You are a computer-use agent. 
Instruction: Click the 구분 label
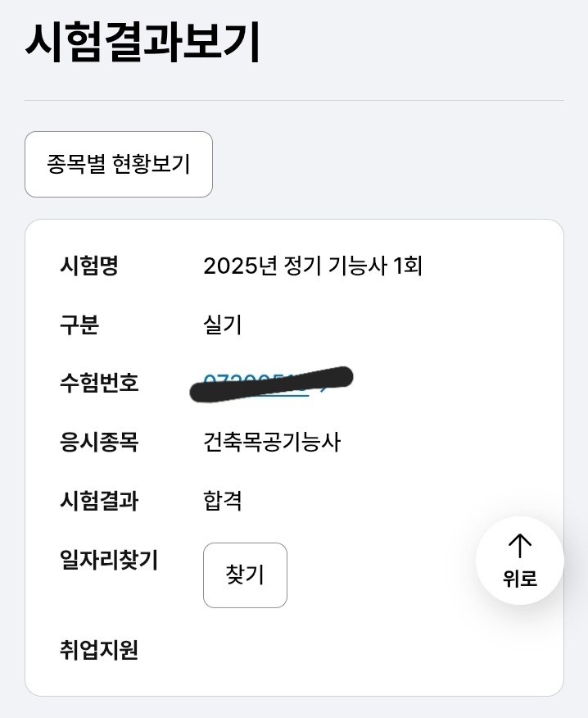coord(79,325)
